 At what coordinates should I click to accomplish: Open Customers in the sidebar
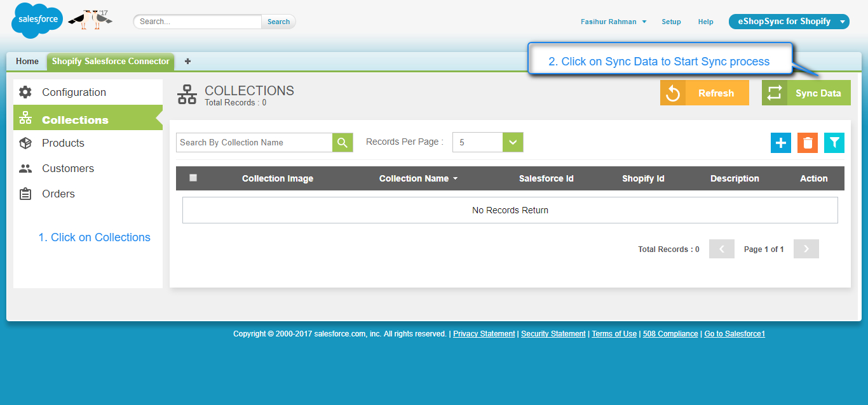point(88,168)
